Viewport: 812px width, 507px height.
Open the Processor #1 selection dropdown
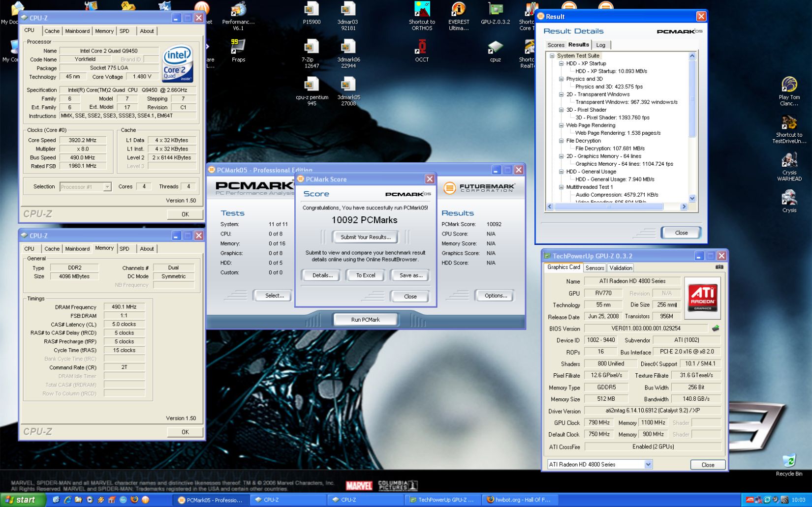[107, 187]
